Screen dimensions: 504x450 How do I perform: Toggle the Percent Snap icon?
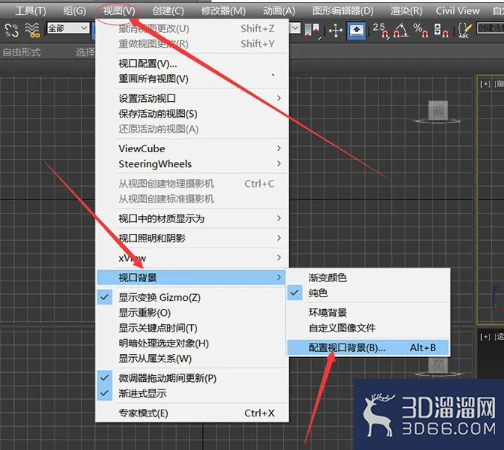pyautogui.click(x=421, y=30)
